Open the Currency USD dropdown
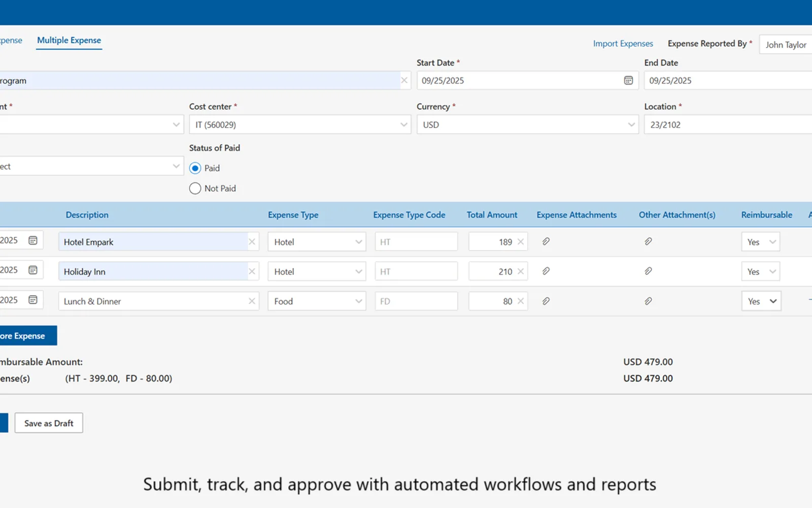The width and height of the screenshot is (812, 508). (x=527, y=124)
